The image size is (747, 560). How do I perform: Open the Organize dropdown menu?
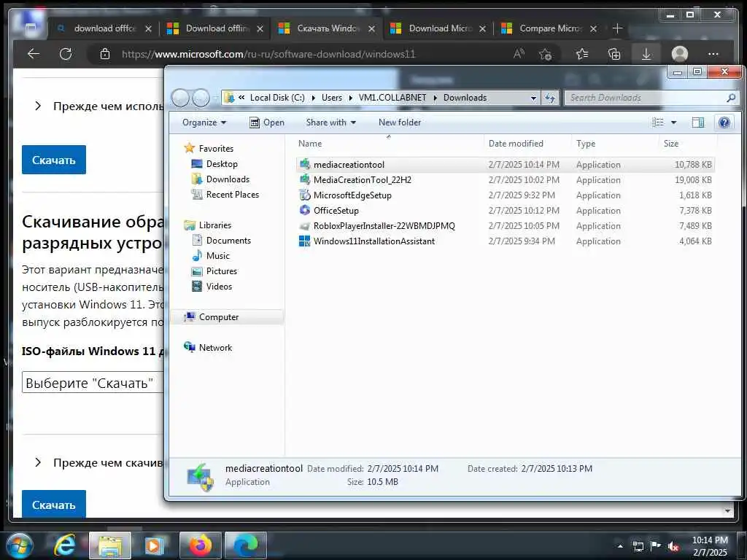(204, 122)
